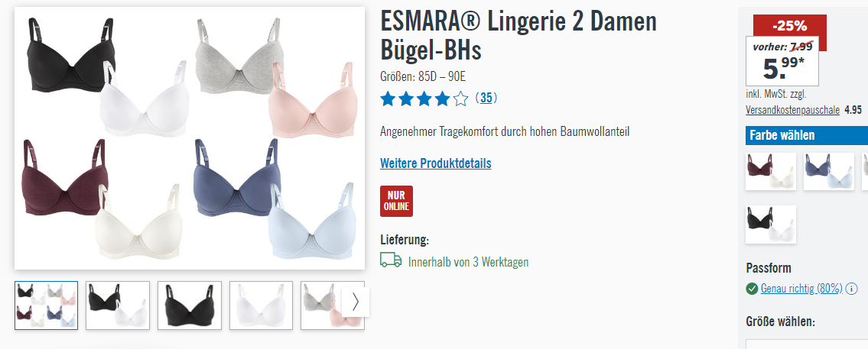Choose the black and white color swatch

click(771, 225)
